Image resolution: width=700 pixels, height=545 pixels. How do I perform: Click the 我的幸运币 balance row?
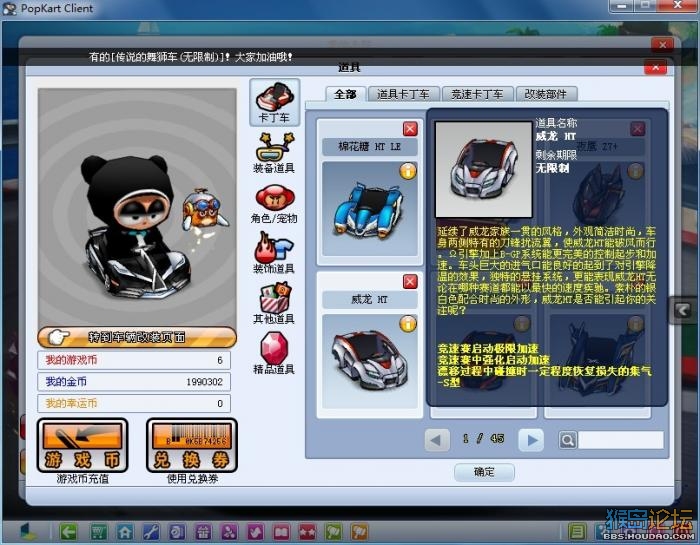click(134, 404)
